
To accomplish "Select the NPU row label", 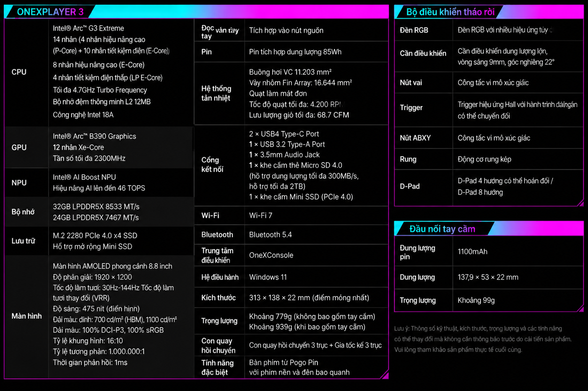I will pos(19,183).
